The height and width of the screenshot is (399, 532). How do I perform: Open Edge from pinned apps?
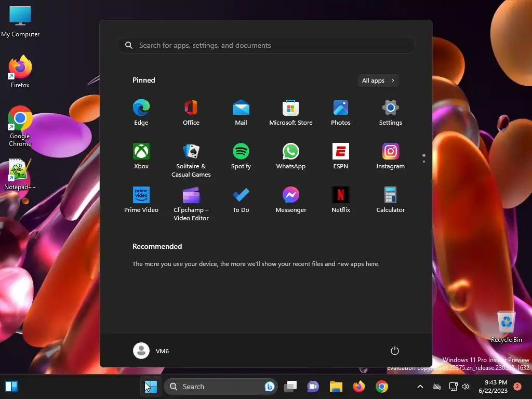(x=141, y=113)
